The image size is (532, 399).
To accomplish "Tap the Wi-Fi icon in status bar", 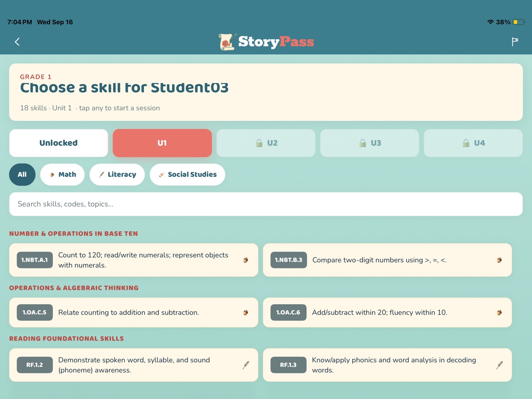I will coord(490,22).
